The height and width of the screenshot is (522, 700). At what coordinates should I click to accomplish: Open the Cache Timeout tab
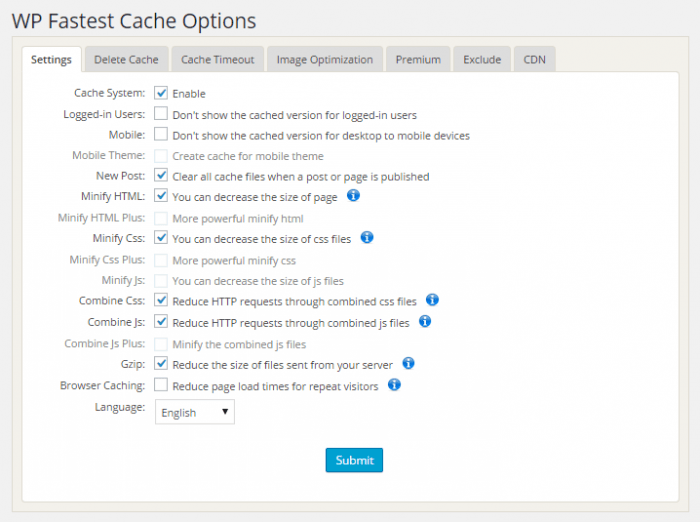[217, 59]
